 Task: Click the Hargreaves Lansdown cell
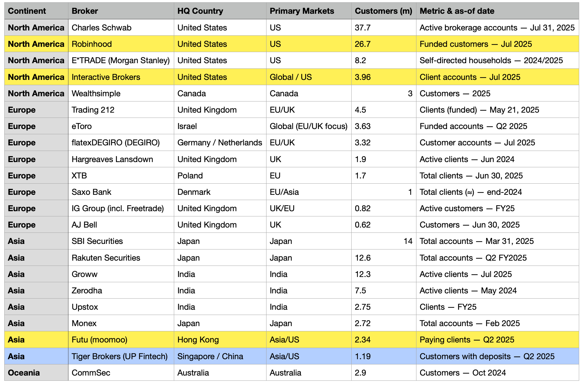(121, 159)
